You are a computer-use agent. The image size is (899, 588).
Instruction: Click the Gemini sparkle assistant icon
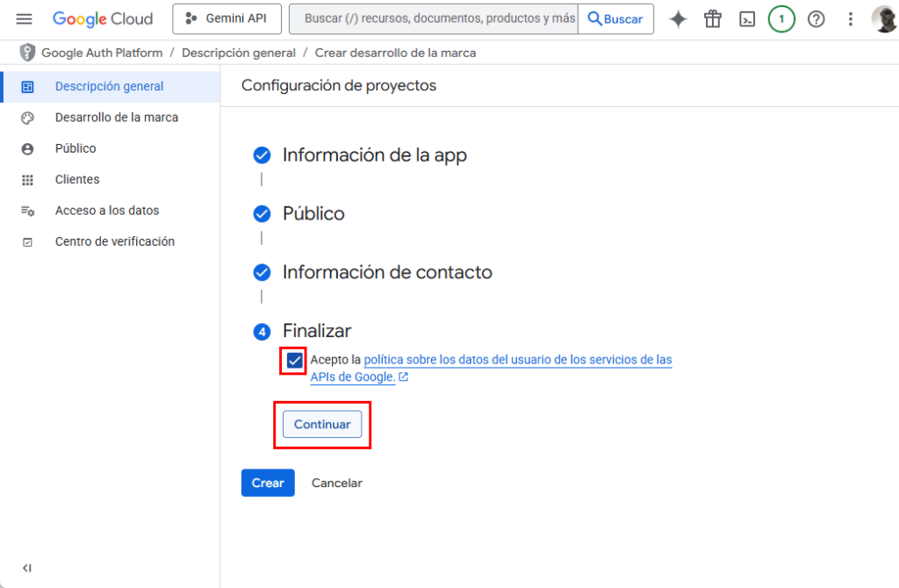point(678,19)
